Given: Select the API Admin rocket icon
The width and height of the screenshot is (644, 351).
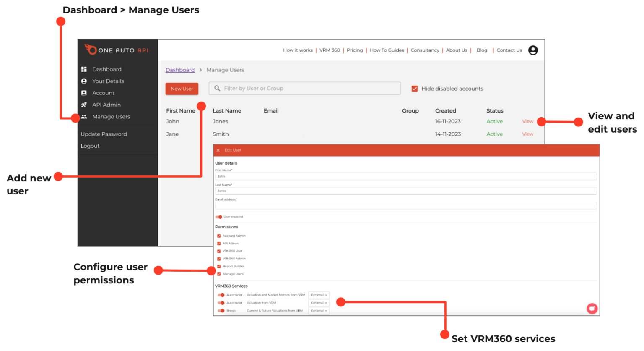Looking at the screenshot, I should (x=85, y=105).
